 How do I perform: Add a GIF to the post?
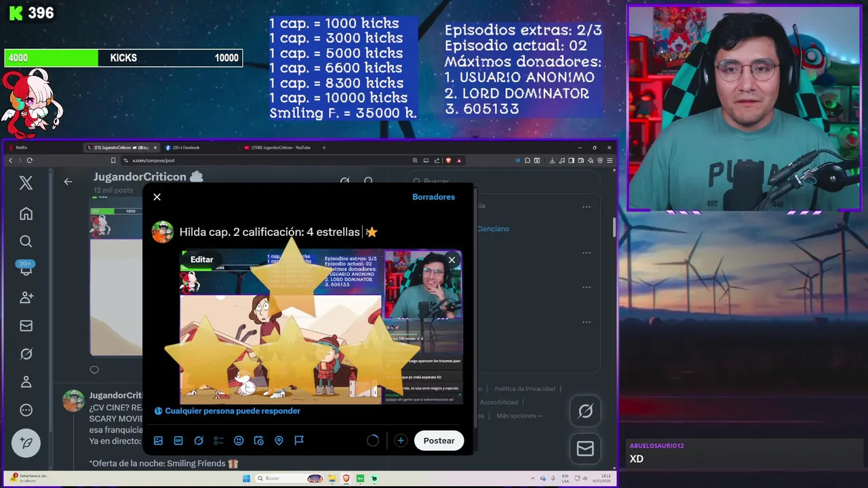[x=178, y=441]
